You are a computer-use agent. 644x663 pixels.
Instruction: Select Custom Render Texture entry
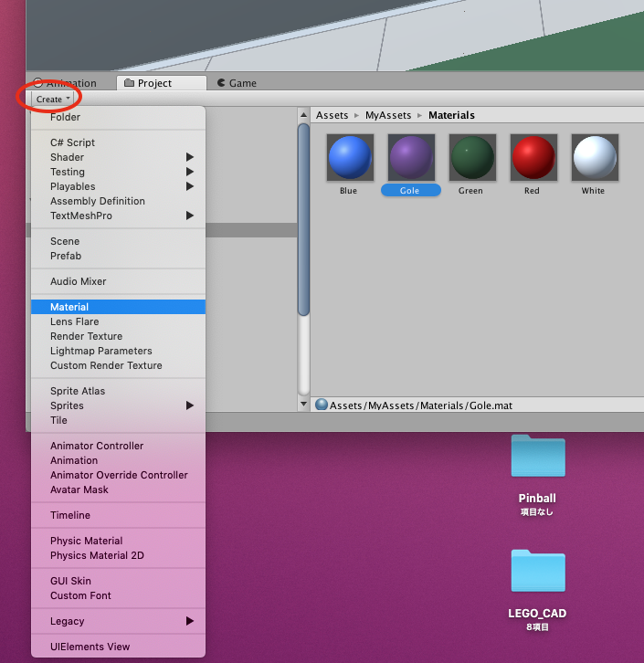pyautogui.click(x=119, y=365)
